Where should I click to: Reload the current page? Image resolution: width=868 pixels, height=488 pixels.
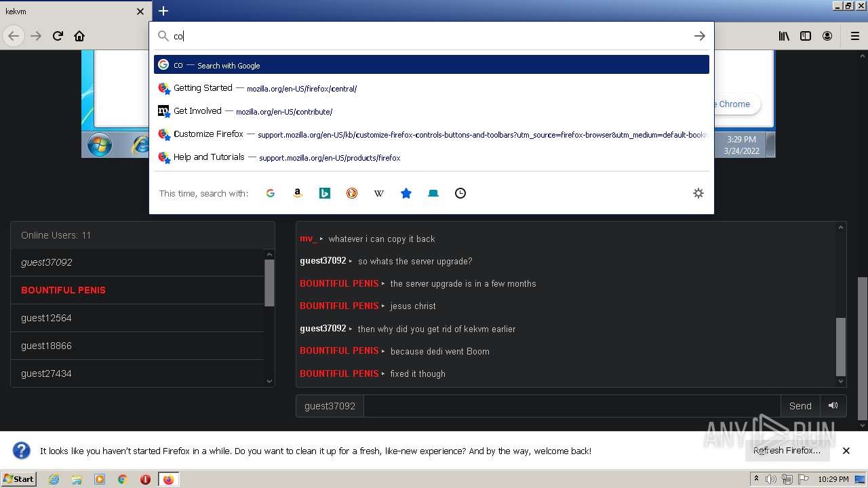click(x=58, y=36)
